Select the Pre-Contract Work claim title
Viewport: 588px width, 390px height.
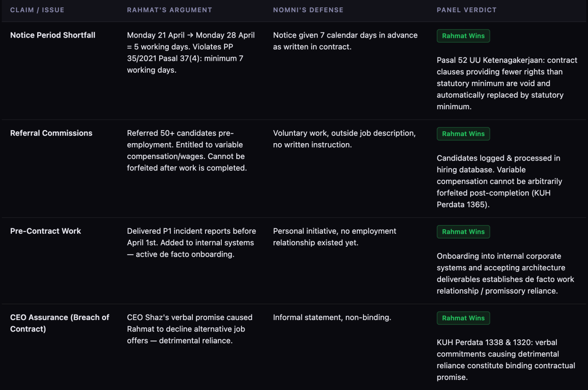(45, 231)
